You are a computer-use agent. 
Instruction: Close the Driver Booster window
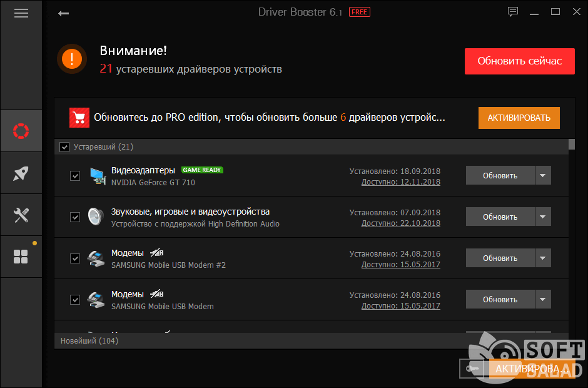click(577, 12)
